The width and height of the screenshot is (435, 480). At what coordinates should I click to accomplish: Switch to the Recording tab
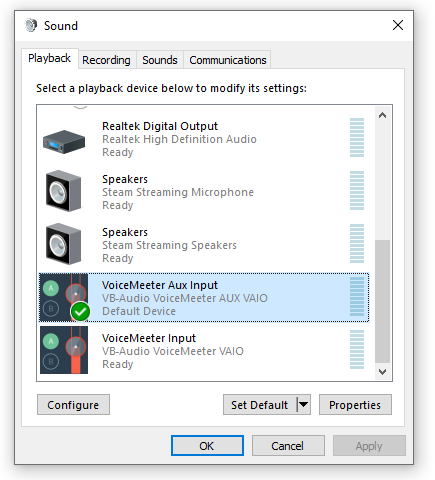(x=106, y=60)
